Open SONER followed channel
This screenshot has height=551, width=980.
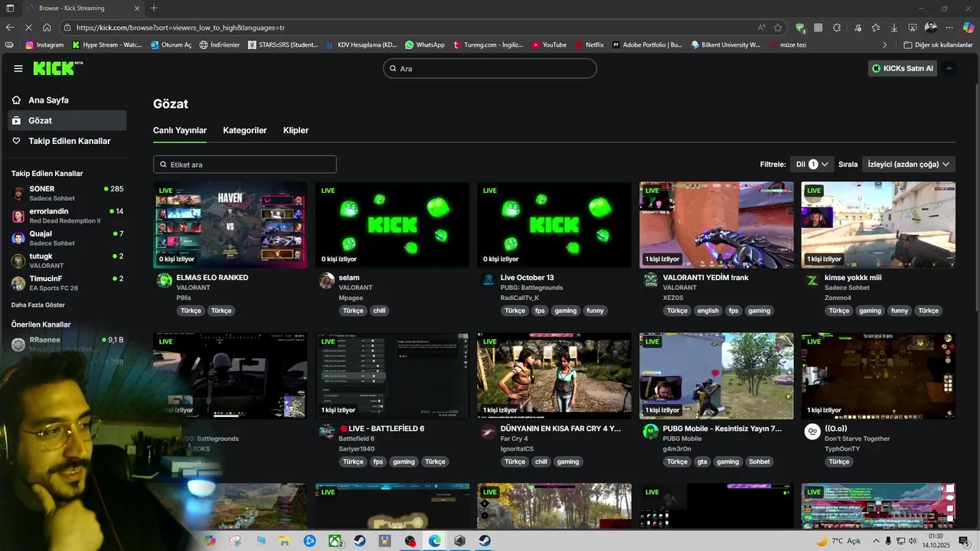click(67, 193)
